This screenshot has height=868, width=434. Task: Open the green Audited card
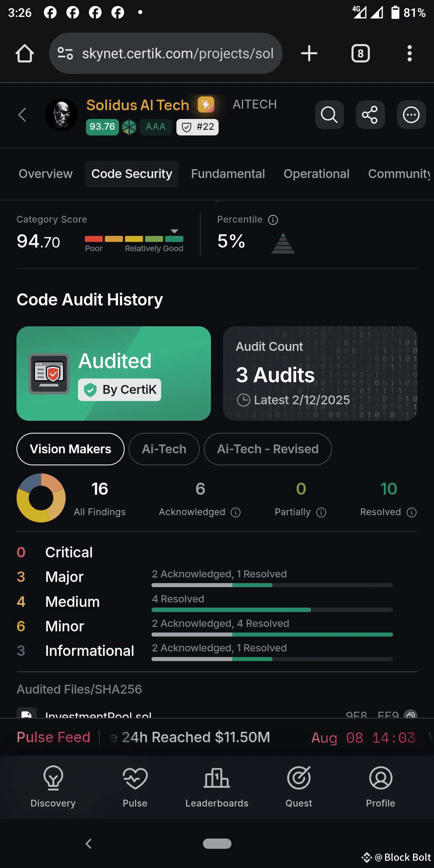tap(114, 373)
